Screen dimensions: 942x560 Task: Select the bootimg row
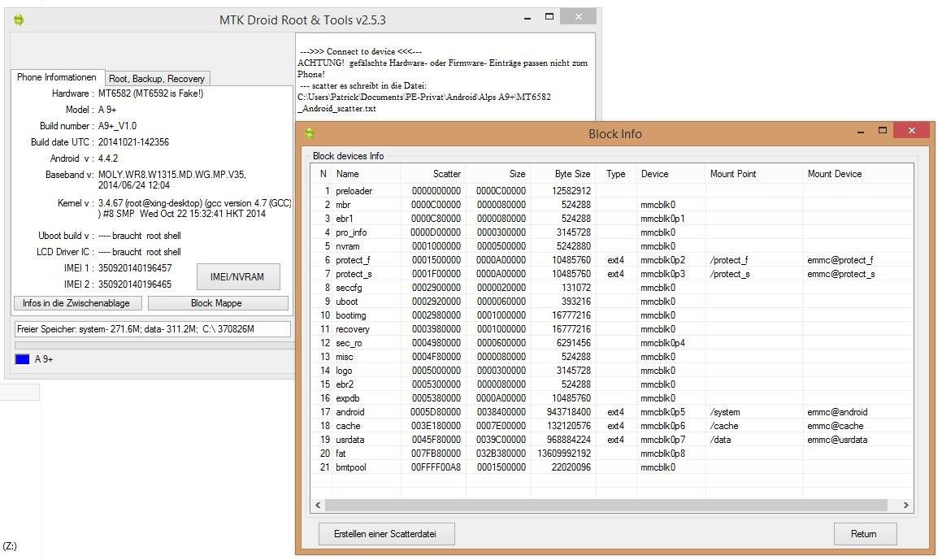pyautogui.click(x=612, y=315)
